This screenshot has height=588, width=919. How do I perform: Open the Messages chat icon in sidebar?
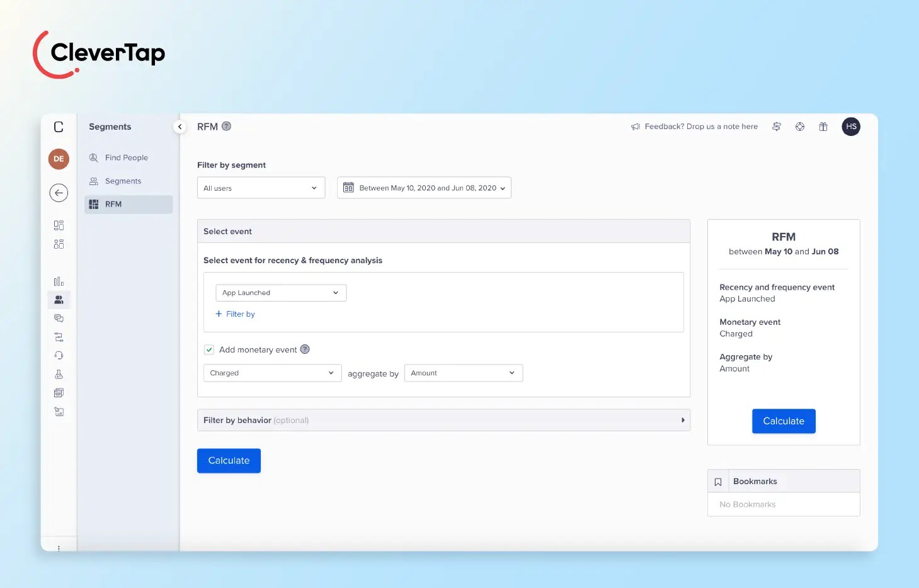(x=59, y=319)
